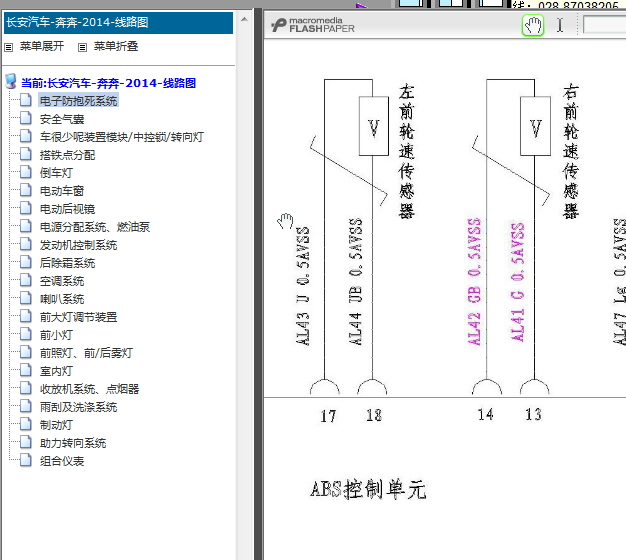This screenshot has width=626, height=560.
Task: Click document icon next to 发动机控制系统
Action: click(26, 243)
